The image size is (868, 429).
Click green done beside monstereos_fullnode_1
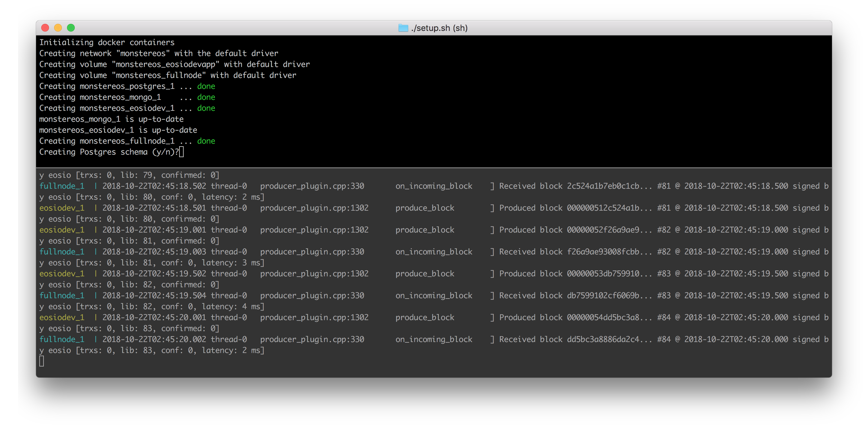[x=206, y=141]
